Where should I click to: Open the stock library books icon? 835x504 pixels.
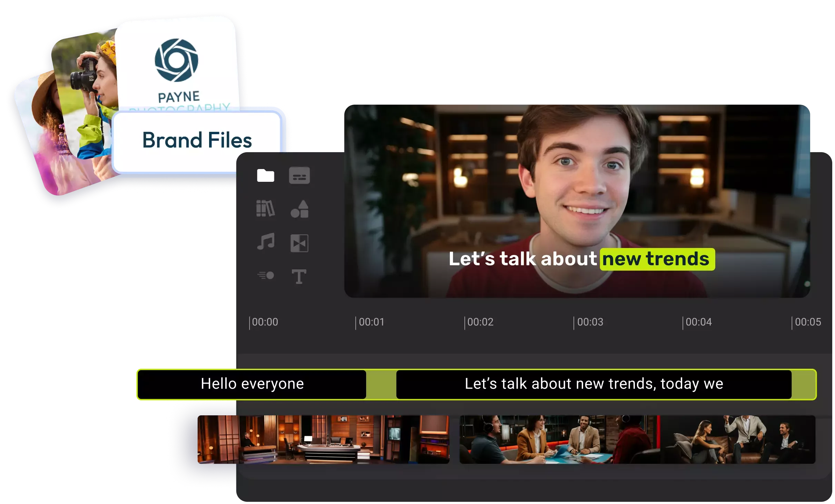(x=265, y=208)
